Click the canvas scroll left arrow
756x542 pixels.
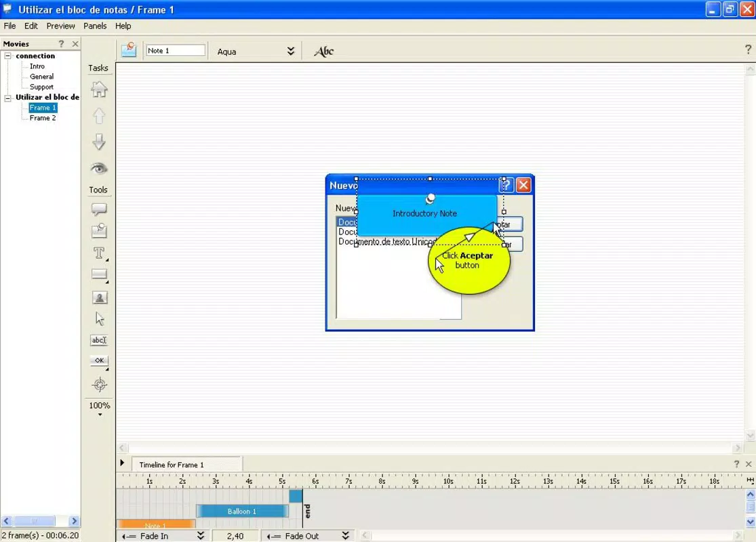[x=123, y=448]
